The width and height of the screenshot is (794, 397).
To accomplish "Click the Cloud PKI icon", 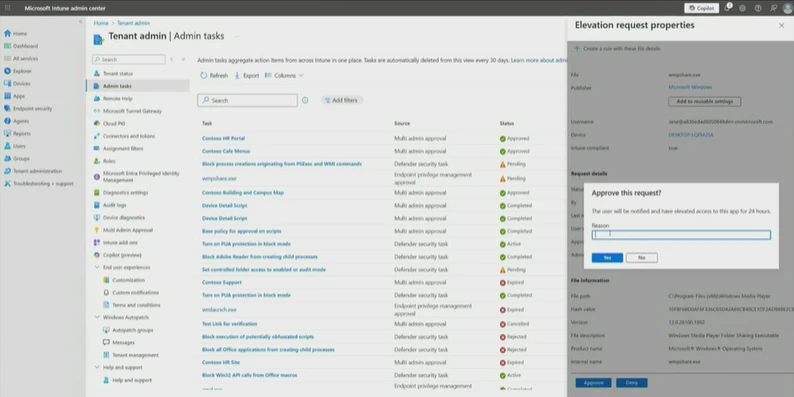I will tap(97, 124).
